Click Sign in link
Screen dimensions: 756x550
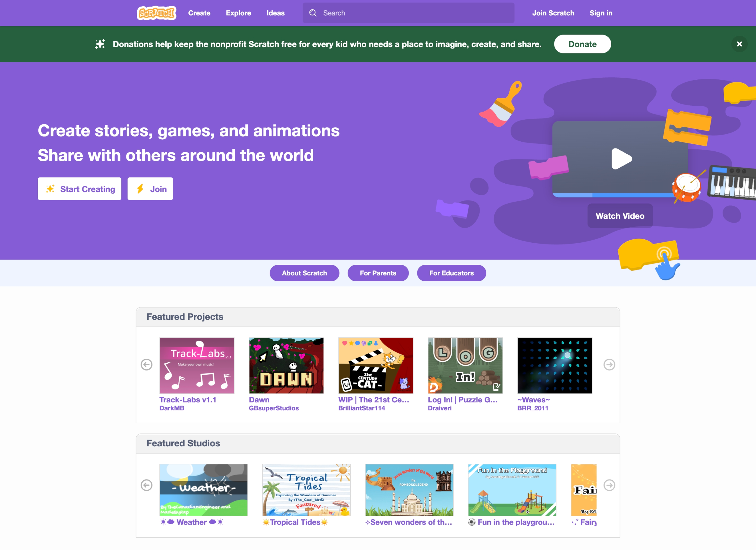click(x=601, y=13)
